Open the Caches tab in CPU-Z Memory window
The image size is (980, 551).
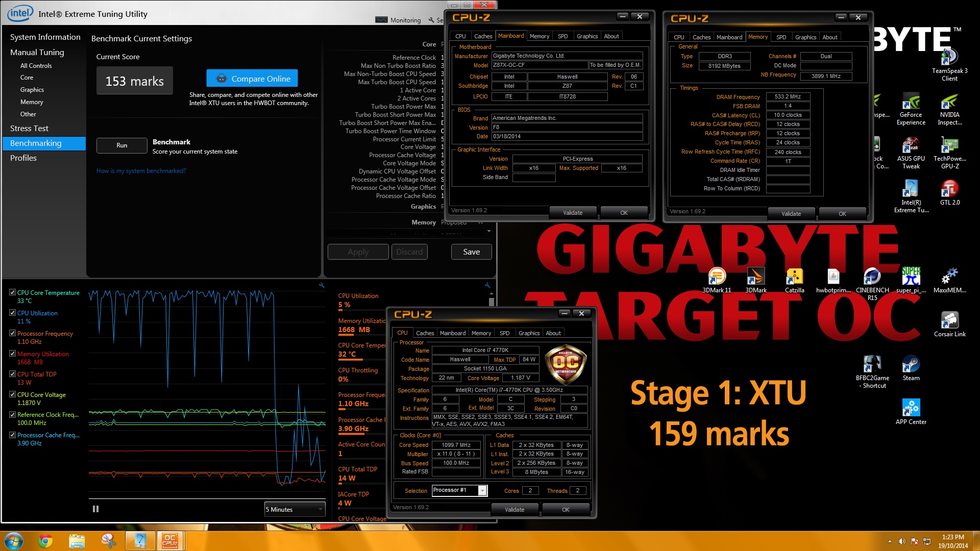coord(701,37)
